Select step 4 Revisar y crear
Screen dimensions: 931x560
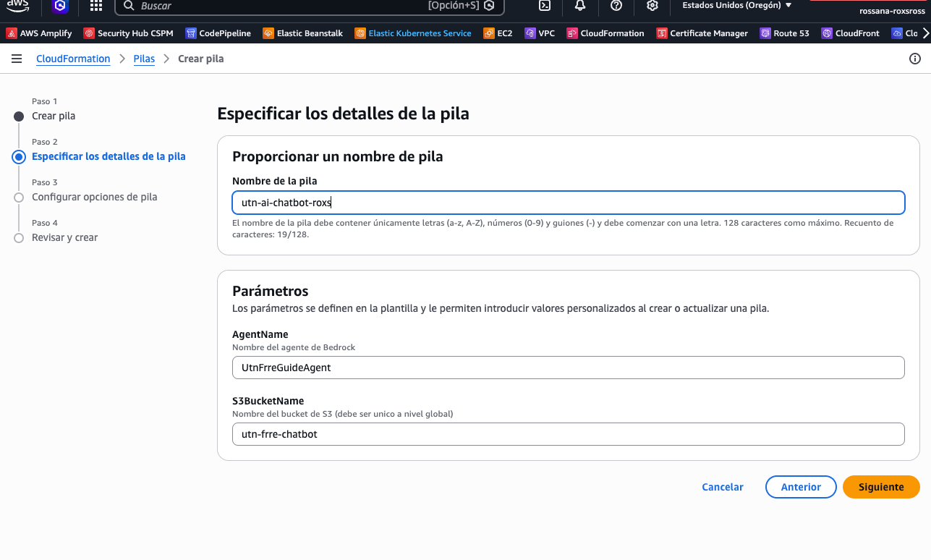pos(65,237)
